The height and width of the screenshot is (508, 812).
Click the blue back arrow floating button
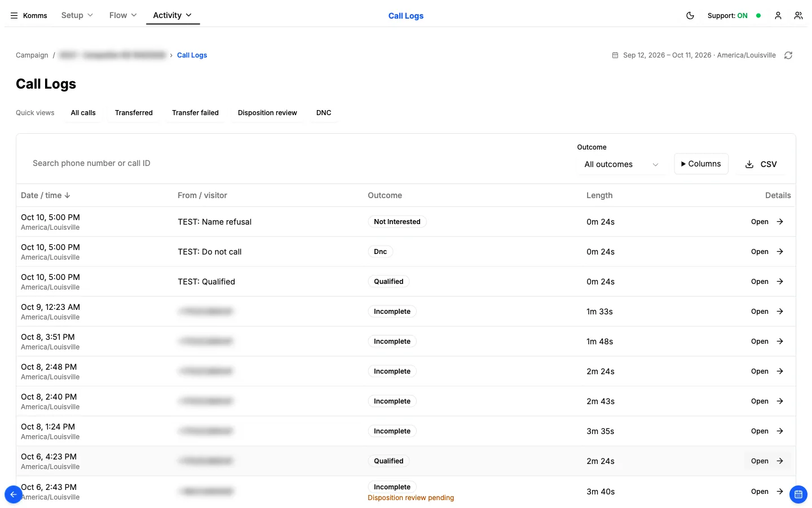pyautogui.click(x=14, y=494)
